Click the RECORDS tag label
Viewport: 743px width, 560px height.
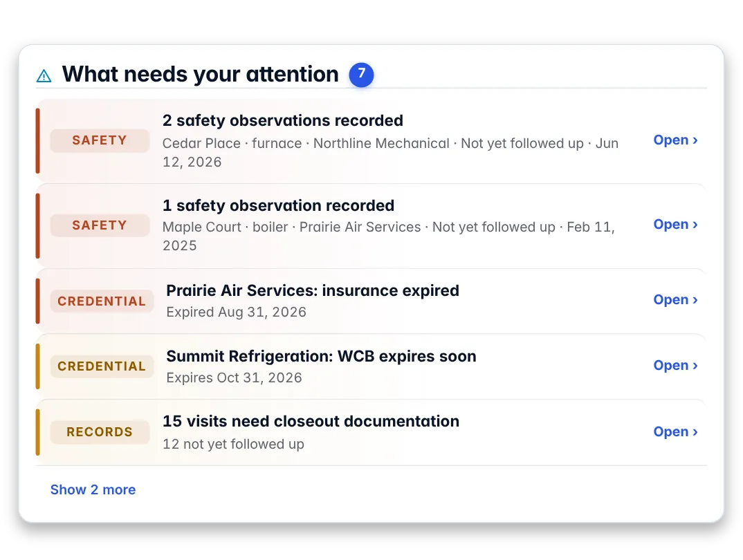[x=100, y=431]
